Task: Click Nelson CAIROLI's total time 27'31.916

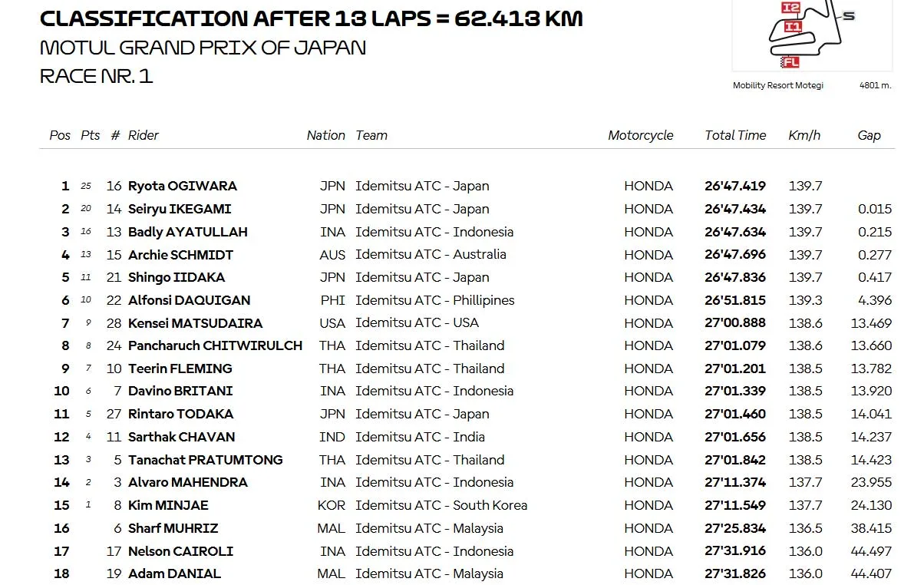Action: pos(735,551)
